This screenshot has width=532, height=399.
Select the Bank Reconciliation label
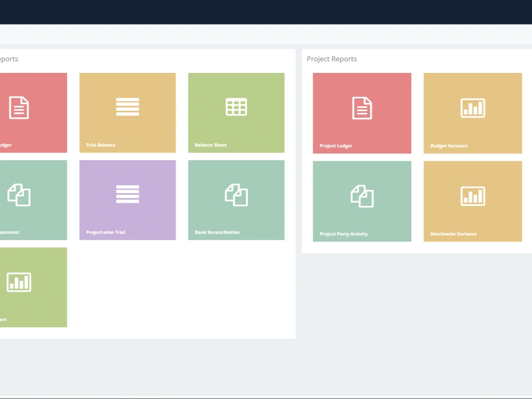click(x=217, y=232)
